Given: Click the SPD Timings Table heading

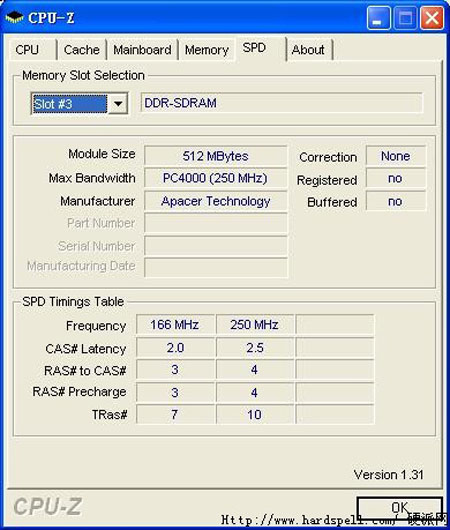Looking at the screenshot, I should pyautogui.click(x=73, y=302).
